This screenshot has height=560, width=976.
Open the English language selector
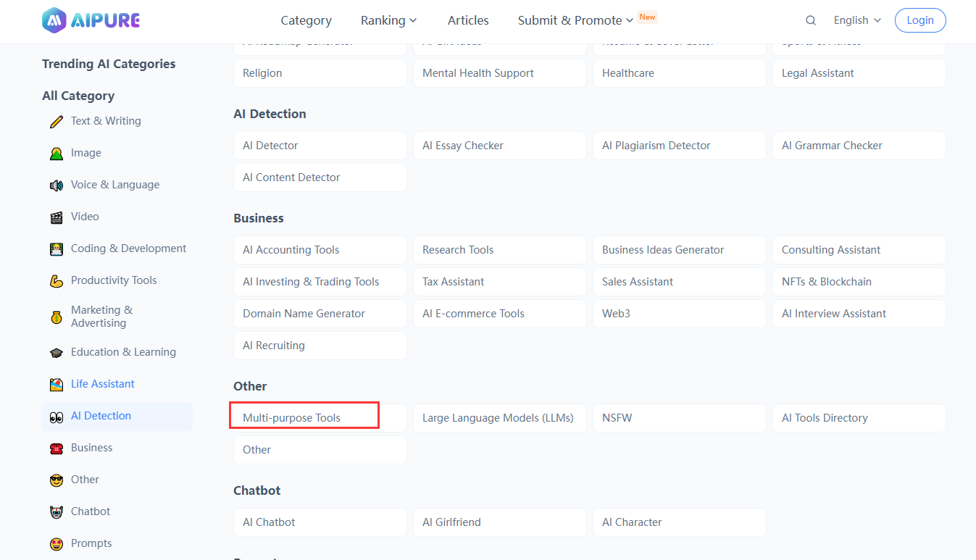point(857,20)
